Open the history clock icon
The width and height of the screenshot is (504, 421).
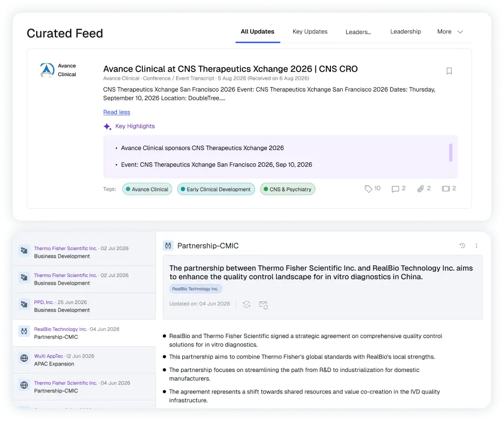point(462,245)
